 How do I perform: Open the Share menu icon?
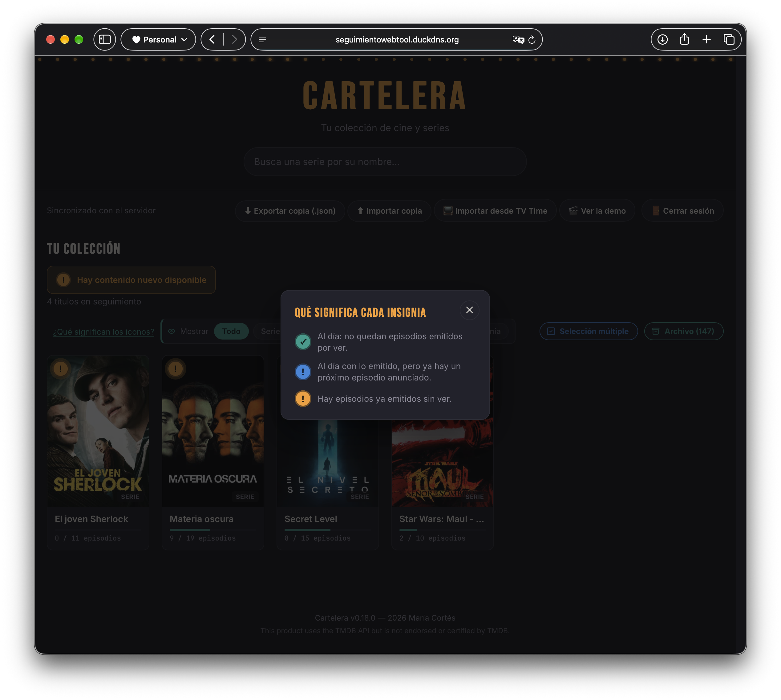click(684, 39)
